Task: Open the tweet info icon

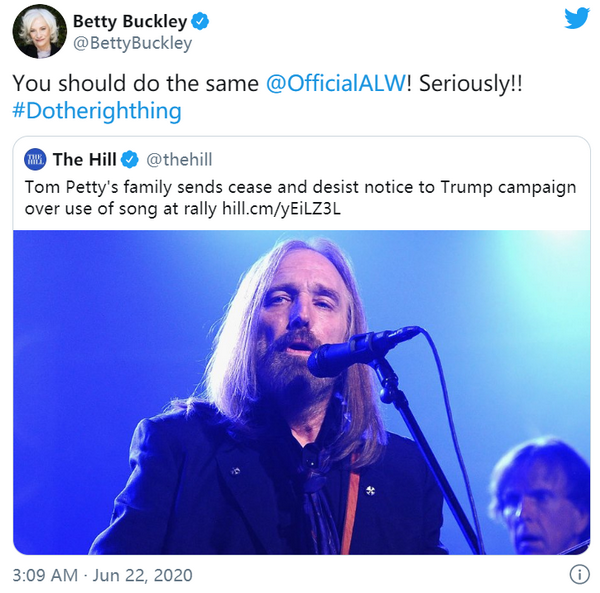Action: point(579,575)
